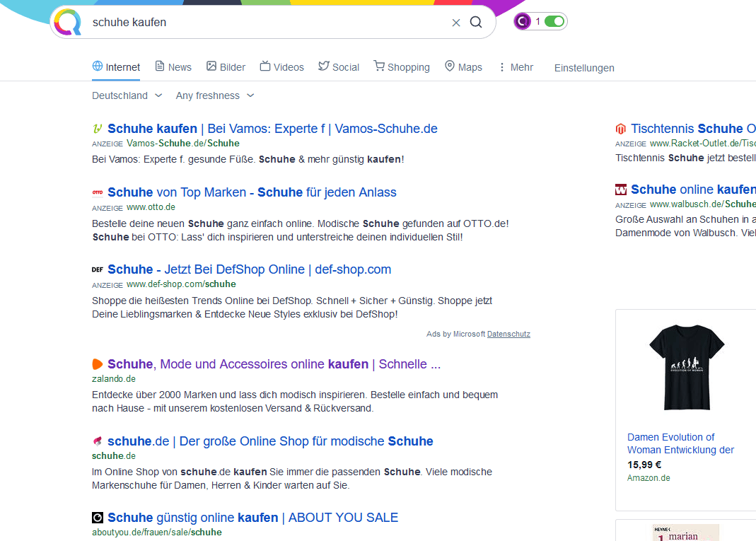Open the ABOUT YOU SALE result

click(252, 518)
